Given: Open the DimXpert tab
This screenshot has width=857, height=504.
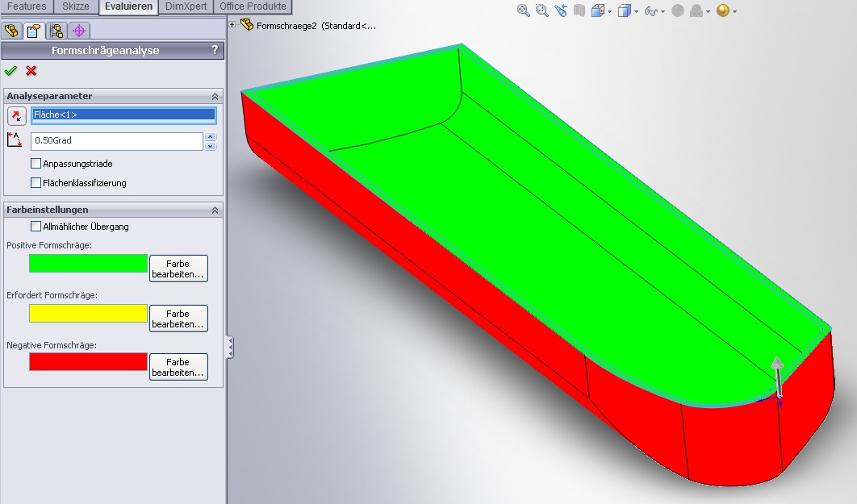Looking at the screenshot, I should click(186, 6).
